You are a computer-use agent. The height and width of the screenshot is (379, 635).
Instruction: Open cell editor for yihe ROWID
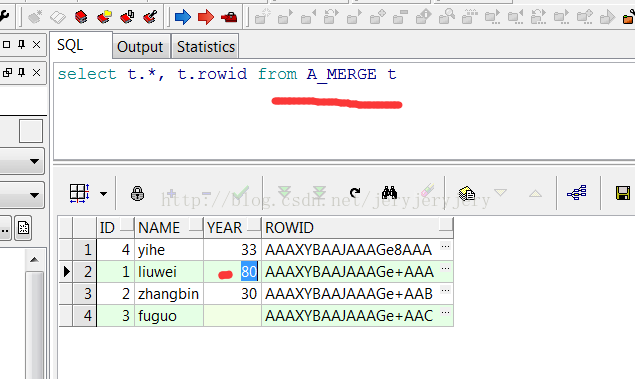[x=445, y=246]
